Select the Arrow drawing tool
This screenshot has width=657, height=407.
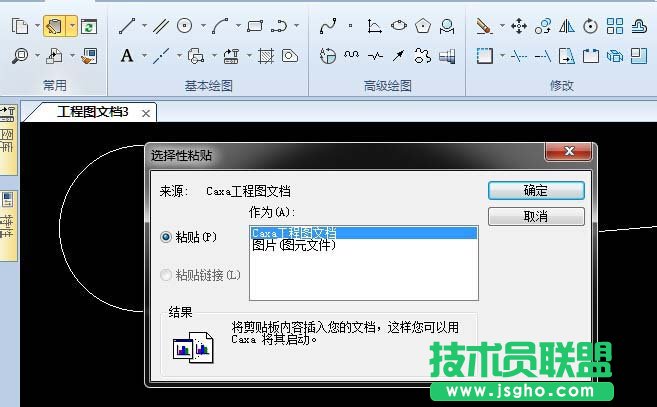398,55
